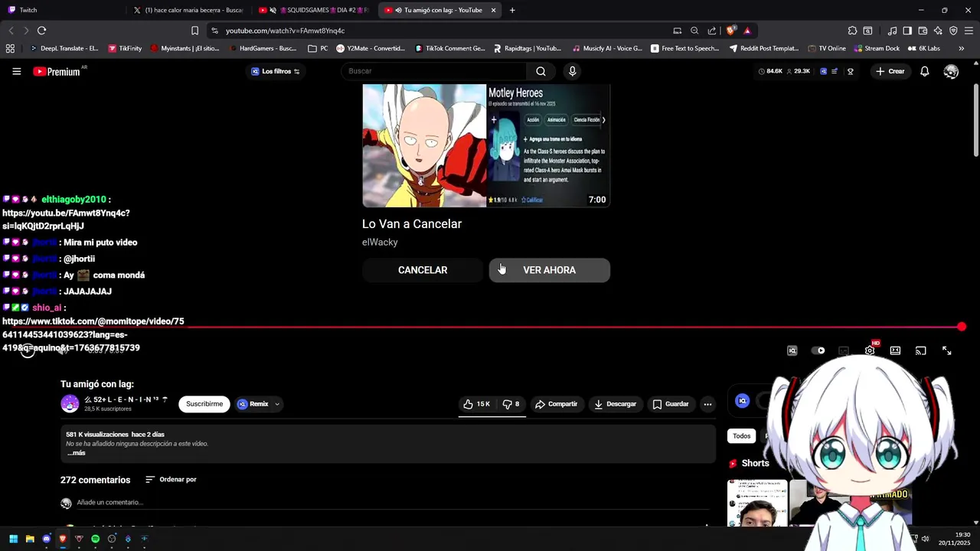The width and height of the screenshot is (980, 551).
Task: Click the red progress scrubber knob
Action: click(x=962, y=327)
